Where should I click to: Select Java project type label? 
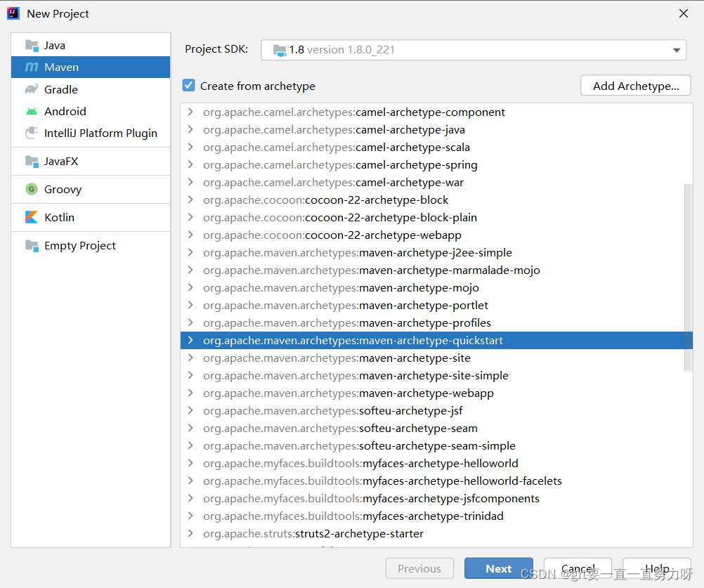(55, 46)
